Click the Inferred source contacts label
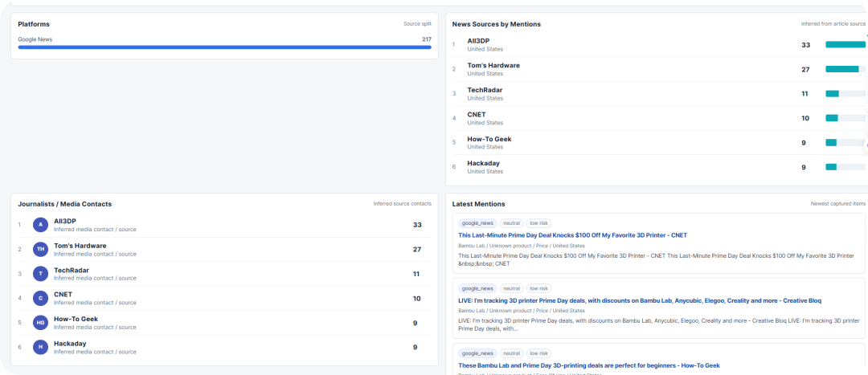This screenshot has width=868, height=375. pyautogui.click(x=403, y=203)
